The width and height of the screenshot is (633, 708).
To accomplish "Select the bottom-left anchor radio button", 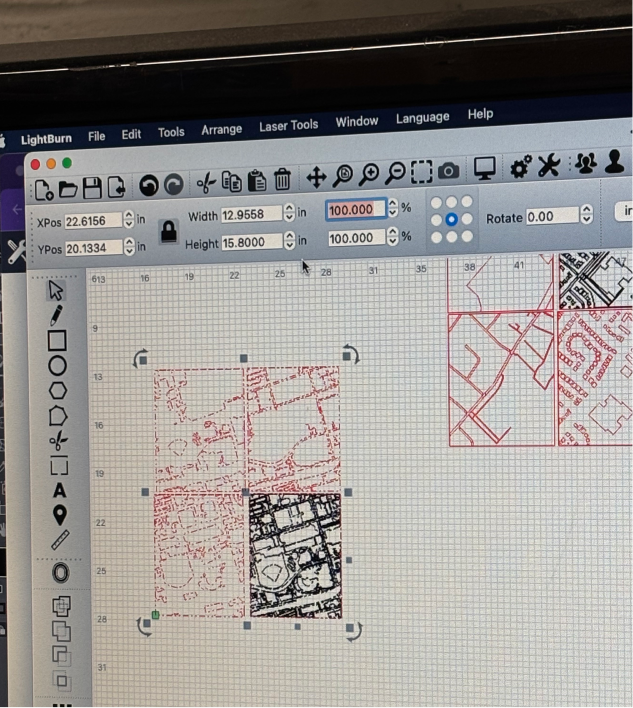I will (x=437, y=238).
